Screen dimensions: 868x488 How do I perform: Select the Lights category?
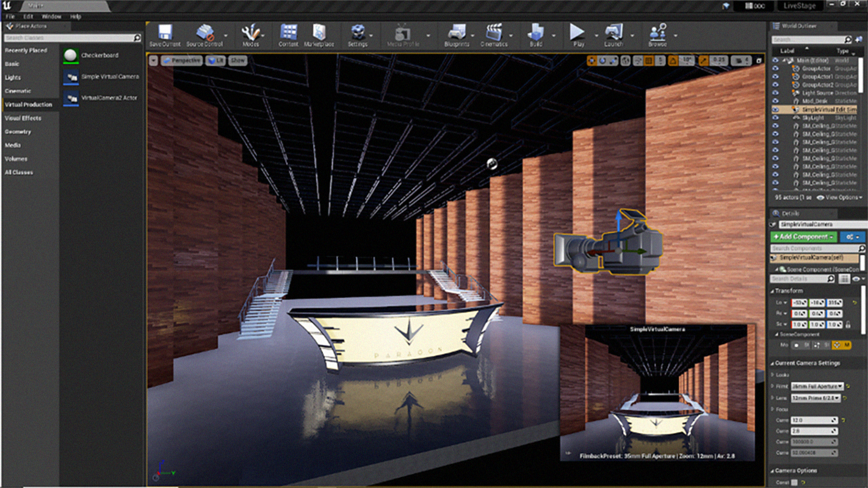pos(29,77)
